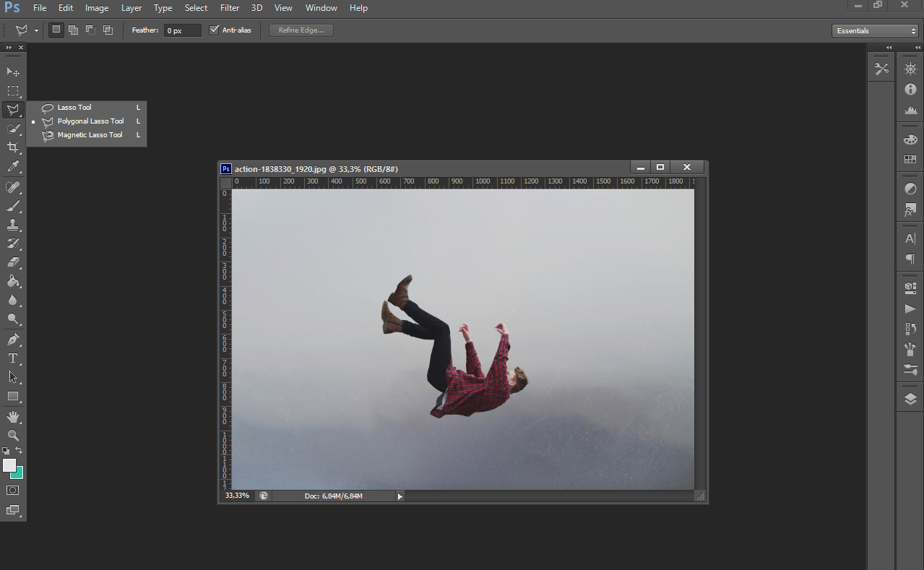Select the Pen tool

point(13,340)
